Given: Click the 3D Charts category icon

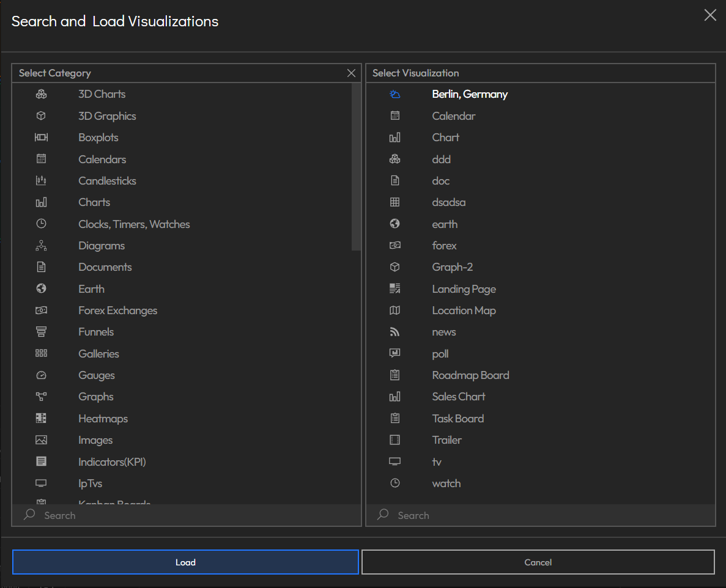Looking at the screenshot, I should coord(41,94).
